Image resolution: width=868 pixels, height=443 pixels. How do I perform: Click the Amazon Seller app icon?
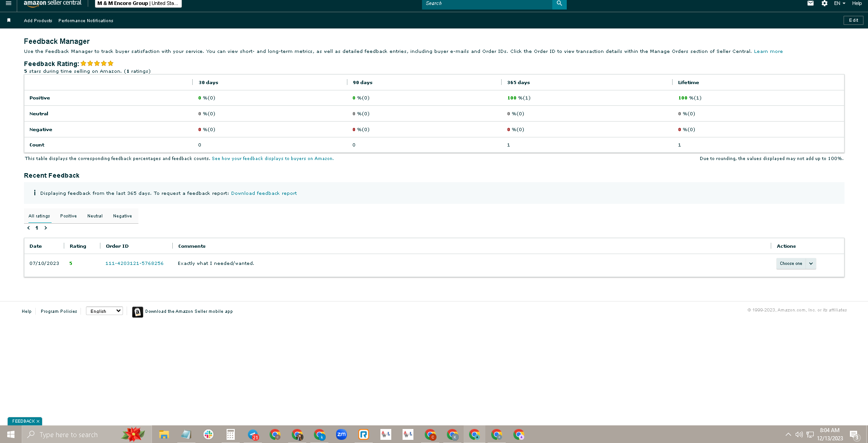(x=138, y=312)
